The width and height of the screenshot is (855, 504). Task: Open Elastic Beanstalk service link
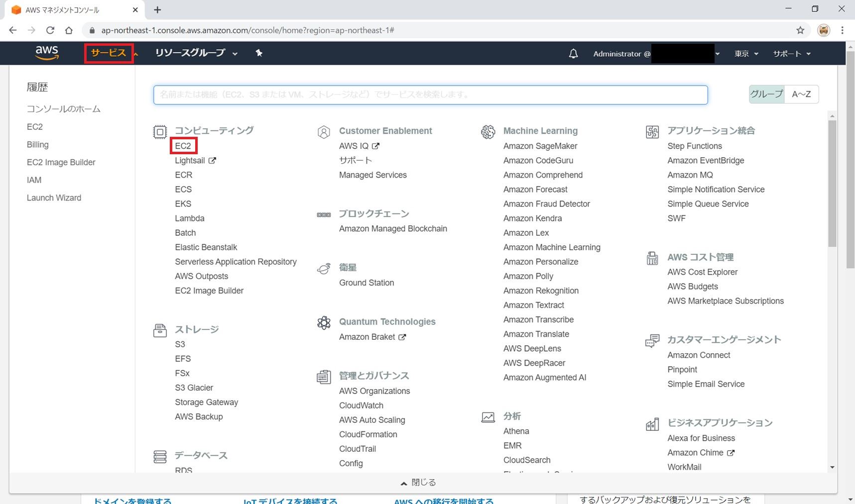click(206, 247)
